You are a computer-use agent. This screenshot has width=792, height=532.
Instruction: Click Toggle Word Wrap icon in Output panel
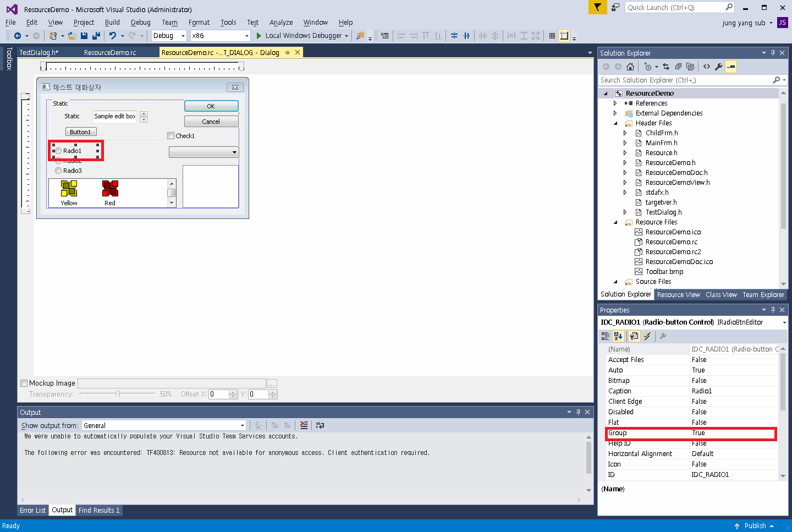click(320, 425)
